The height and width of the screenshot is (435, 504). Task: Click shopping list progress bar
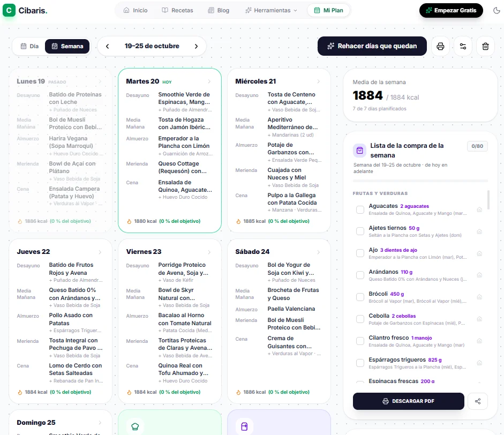(420, 181)
